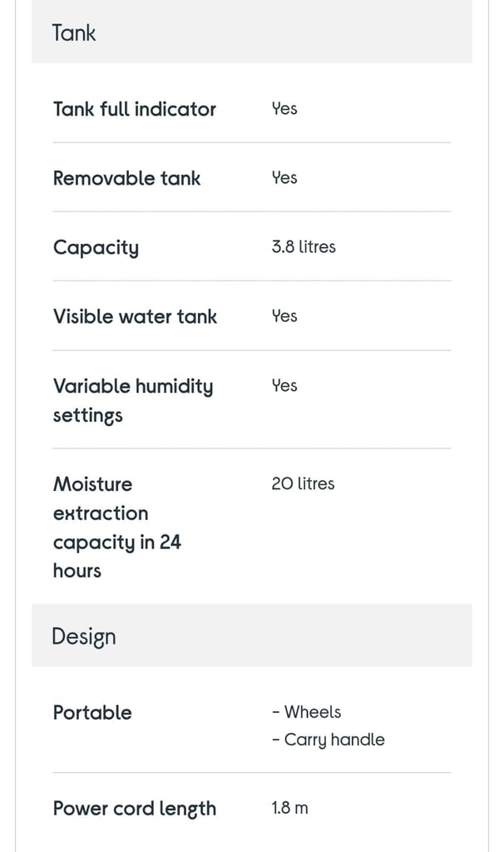Click the Capacity label
The width and height of the screenshot is (504, 852).
point(96,248)
